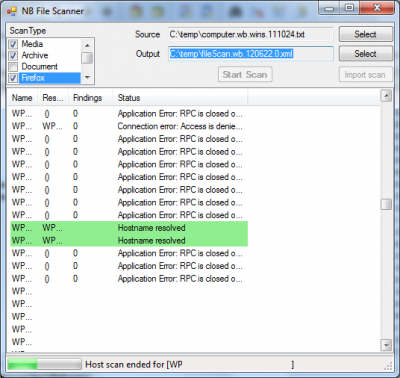The image size is (400, 378).
Task: Minimize the NB File Scanner window
Action: [329, 8]
